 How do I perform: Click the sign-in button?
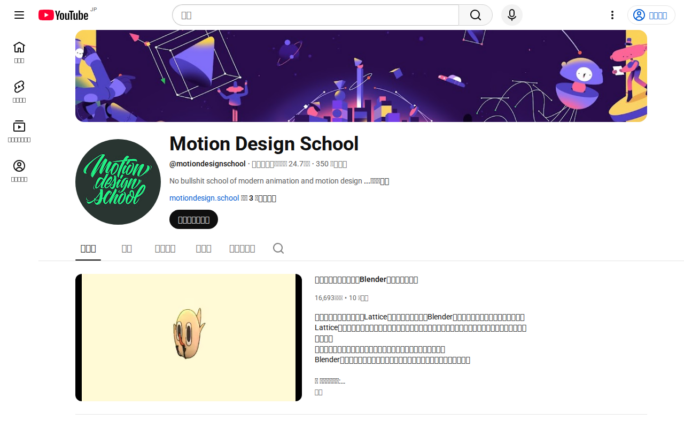[x=650, y=15]
